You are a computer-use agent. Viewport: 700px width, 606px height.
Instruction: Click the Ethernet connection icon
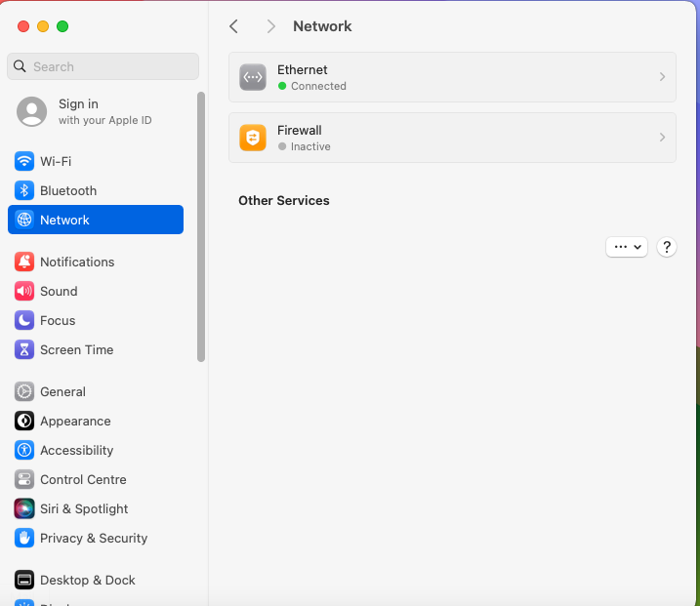tap(253, 77)
